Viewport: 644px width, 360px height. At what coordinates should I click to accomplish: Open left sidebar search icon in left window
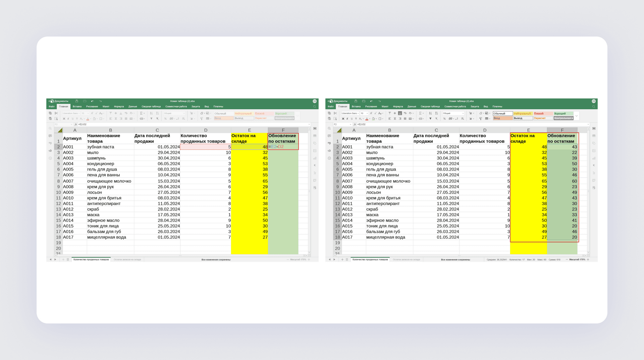tap(50, 129)
